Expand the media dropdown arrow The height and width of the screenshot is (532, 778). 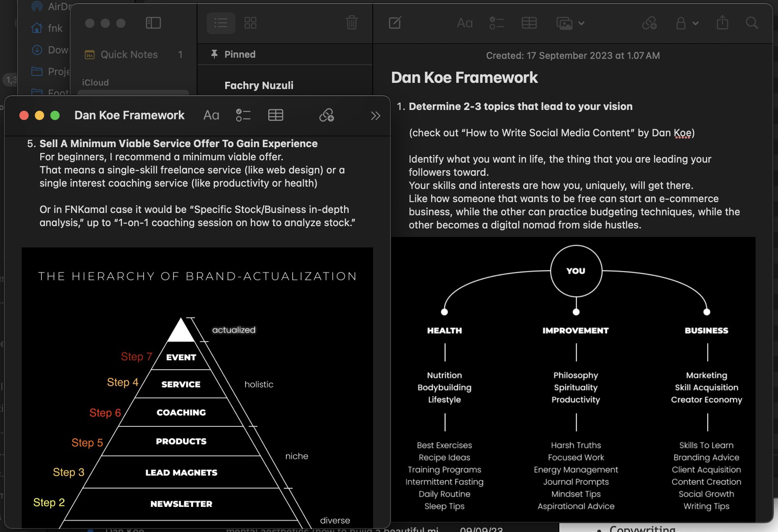(x=581, y=23)
